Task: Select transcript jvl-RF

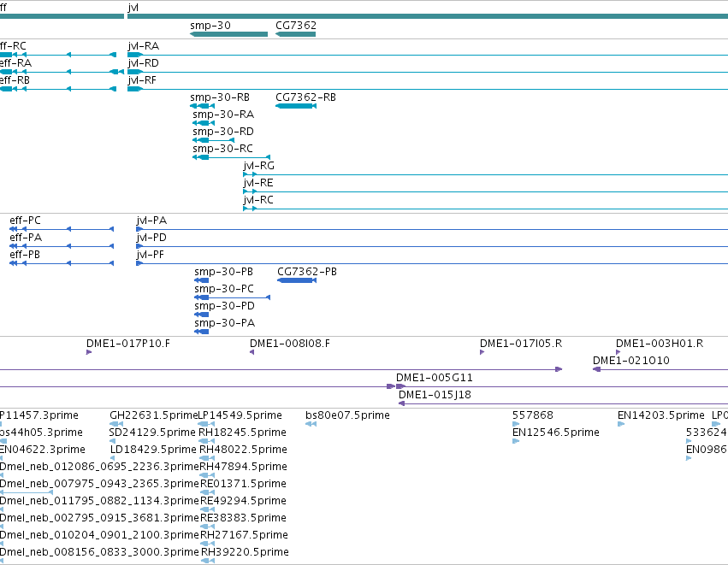Action: point(428,89)
